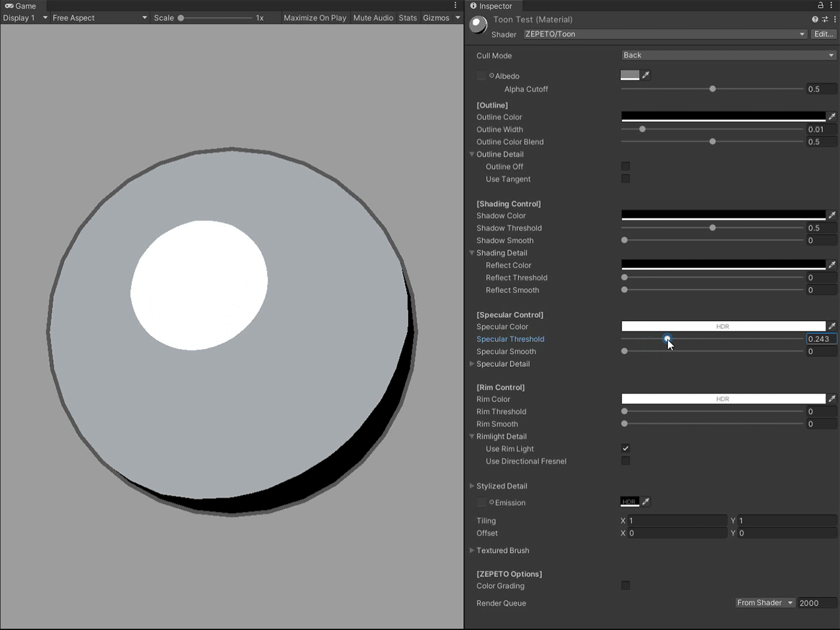This screenshot has height=630, width=840.
Task: Click the shader Edit button
Action: click(823, 33)
